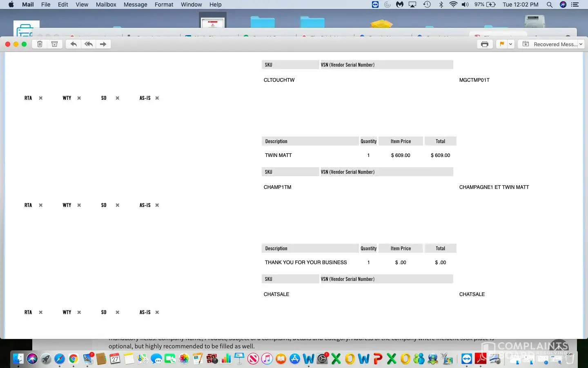The height and width of the screenshot is (368, 588).
Task: Click the Delete trash icon in toolbar
Action: tap(40, 44)
